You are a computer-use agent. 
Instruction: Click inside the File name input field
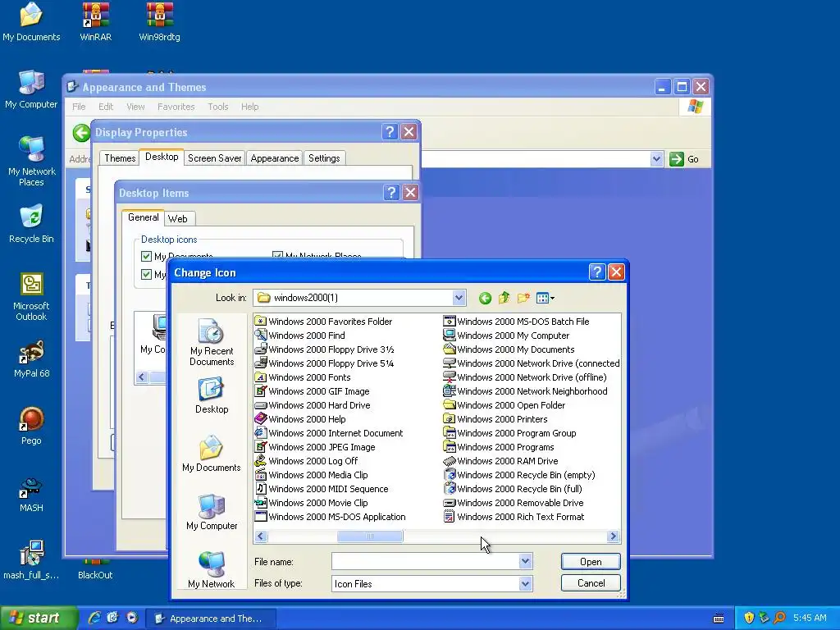426,561
